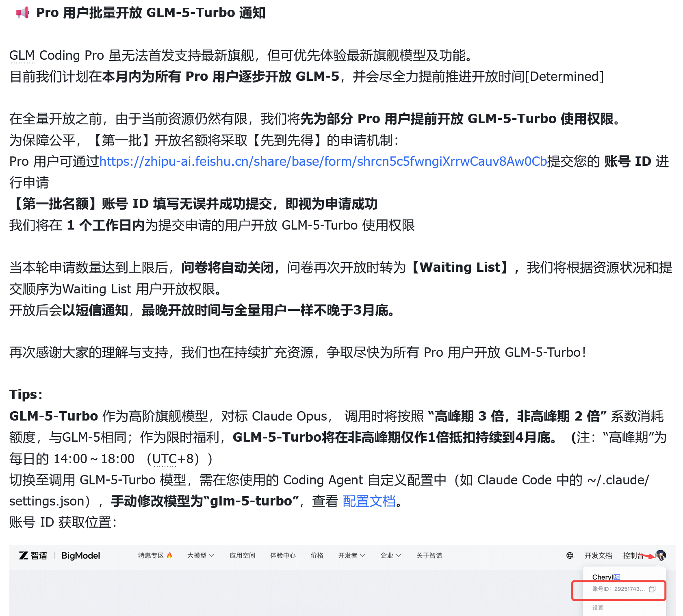Image resolution: width=683 pixels, height=616 pixels.
Task: Expand the 开发者 dropdown menu
Action: 352,555
